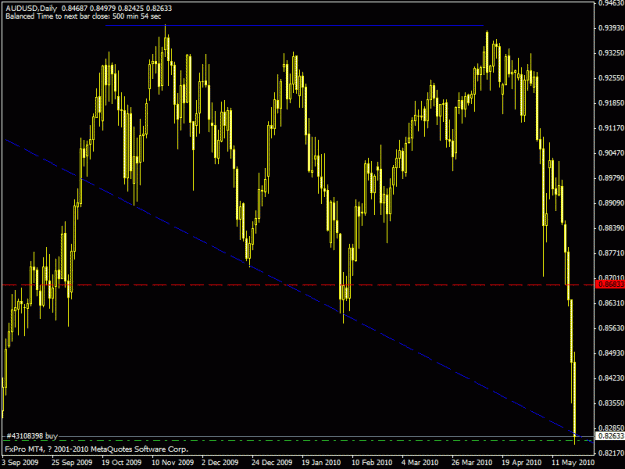Click the 0.89790 price axis label
Viewport: 625px width, 469px height.
(x=611, y=178)
